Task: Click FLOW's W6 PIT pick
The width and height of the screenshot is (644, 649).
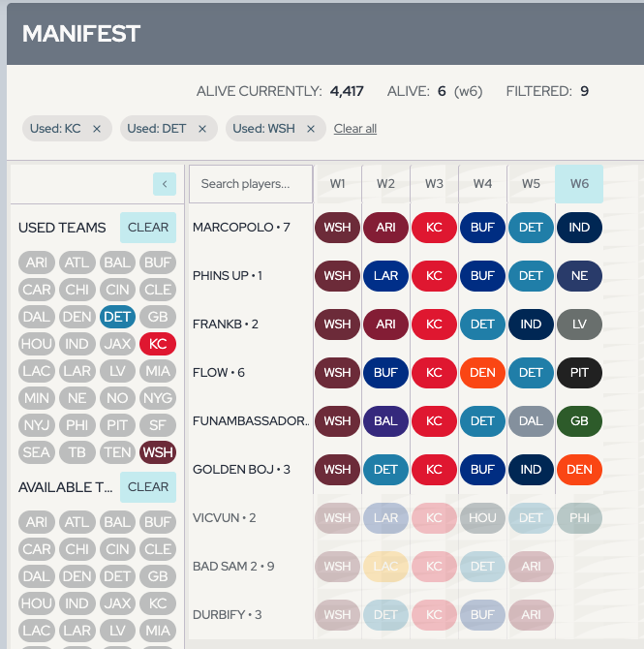Action: tap(579, 373)
